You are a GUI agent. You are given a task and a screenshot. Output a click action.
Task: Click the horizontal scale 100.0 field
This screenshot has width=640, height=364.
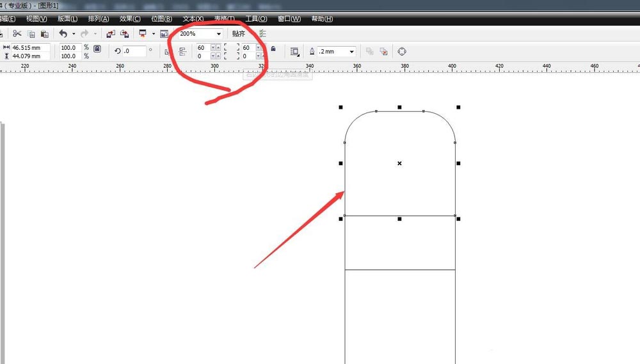pos(70,48)
